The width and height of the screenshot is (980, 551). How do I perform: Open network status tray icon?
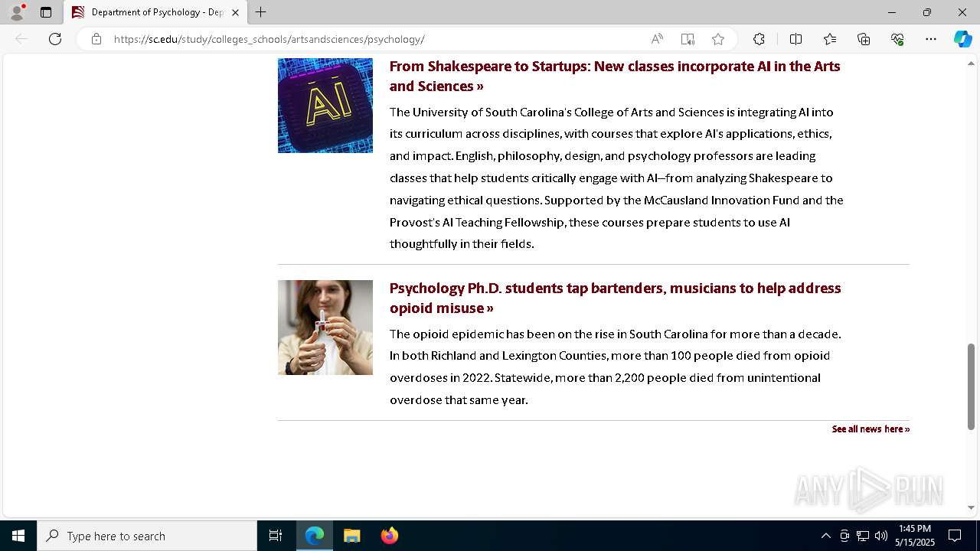click(863, 536)
